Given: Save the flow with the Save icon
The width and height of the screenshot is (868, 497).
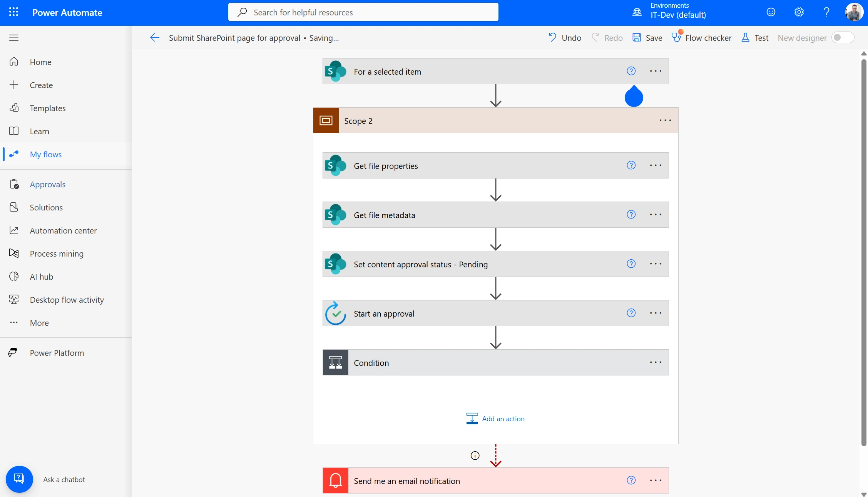Looking at the screenshot, I should pyautogui.click(x=637, y=37).
